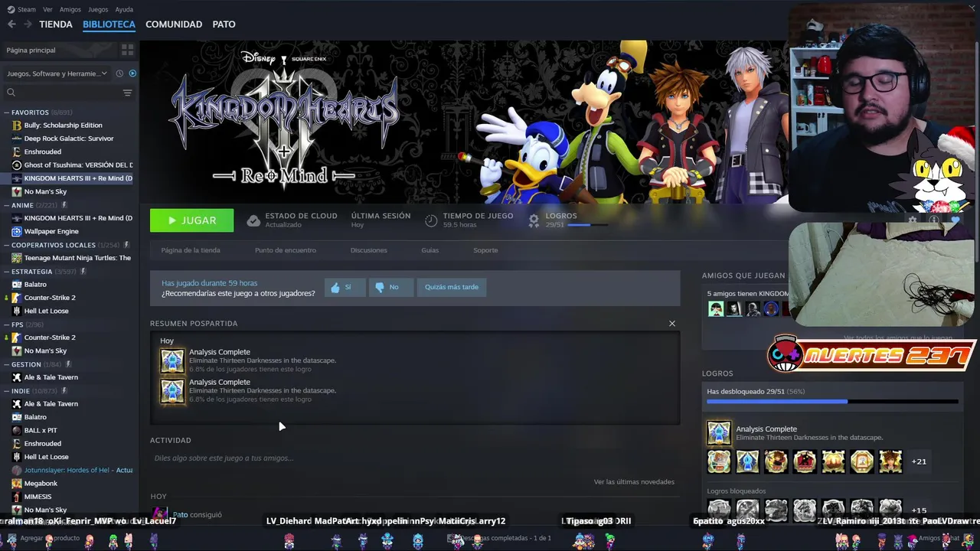Click the Estado de Cloud checkmark icon
This screenshot has width=980, height=551.
253,220
